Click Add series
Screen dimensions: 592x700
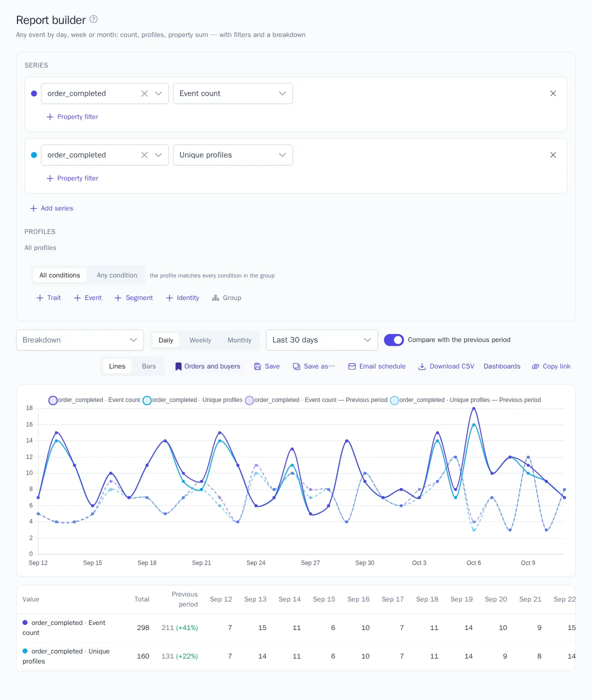51,208
